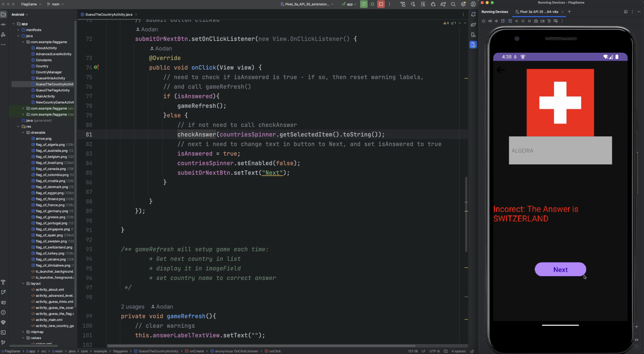Tap the Next button in the emulator
The image size is (644, 354).
(560, 269)
